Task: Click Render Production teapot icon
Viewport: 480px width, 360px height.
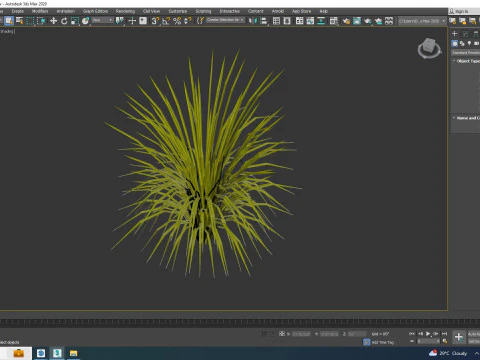Action: pyautogui.click(x=368, y=21)
